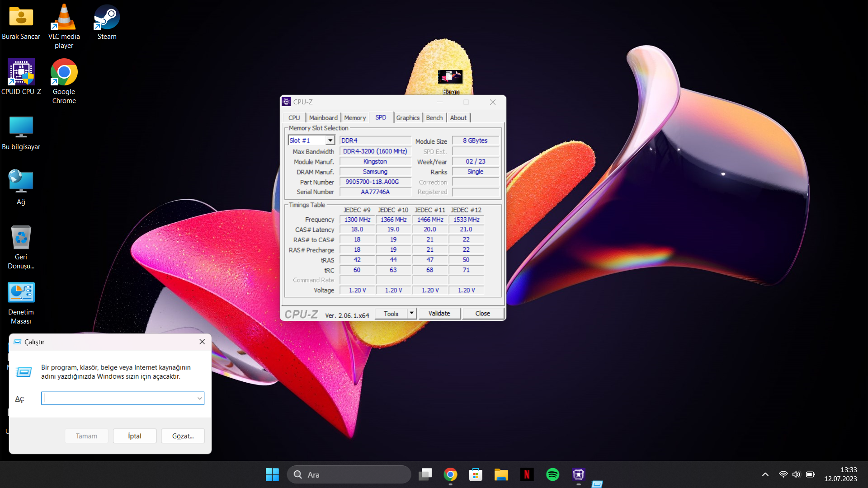Switch to the Mainboard tab
Viewport: 868px width, 488px height.
click(x=323, y=117)
